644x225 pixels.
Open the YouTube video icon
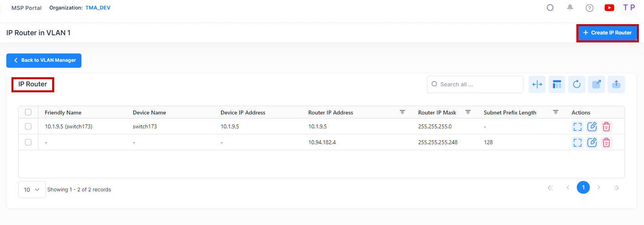click(x=609, y=8)
